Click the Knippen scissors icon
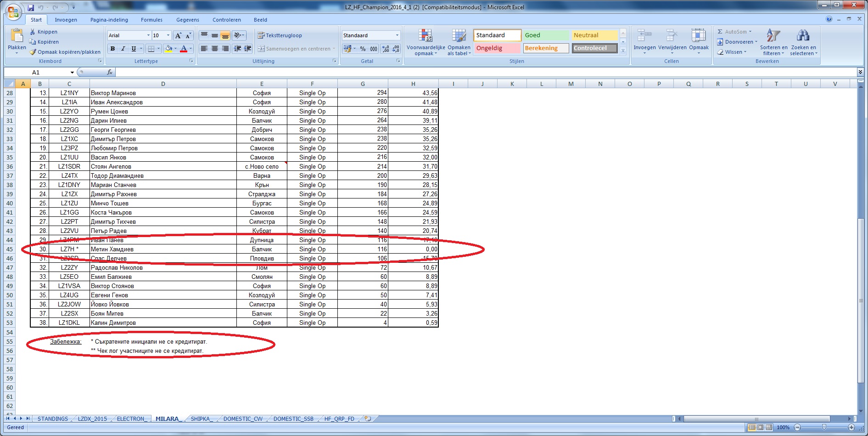Image resolution: width=868 pixels, height=436 pixels. (33, 32)
